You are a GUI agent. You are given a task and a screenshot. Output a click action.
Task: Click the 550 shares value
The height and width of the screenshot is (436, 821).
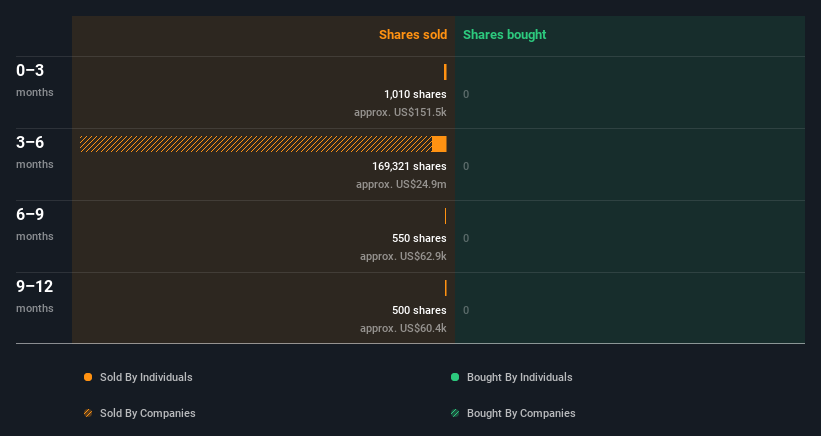(419, 238)
